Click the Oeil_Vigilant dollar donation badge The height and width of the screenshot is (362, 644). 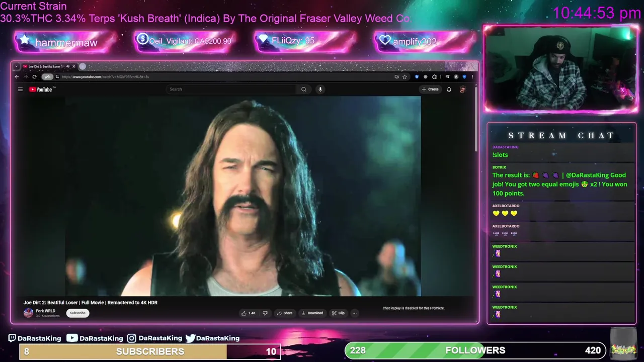[x=185, y=41]
